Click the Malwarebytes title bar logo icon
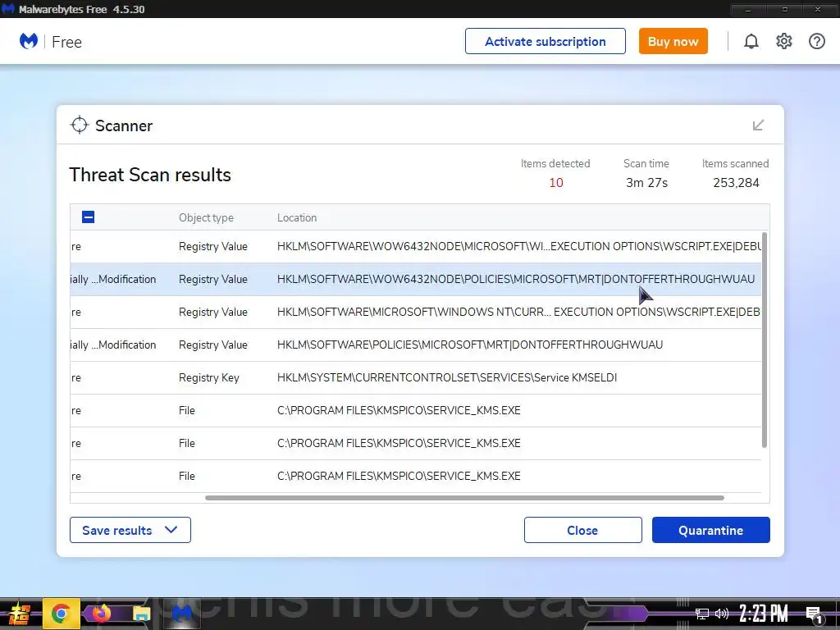 pos(8,9)
